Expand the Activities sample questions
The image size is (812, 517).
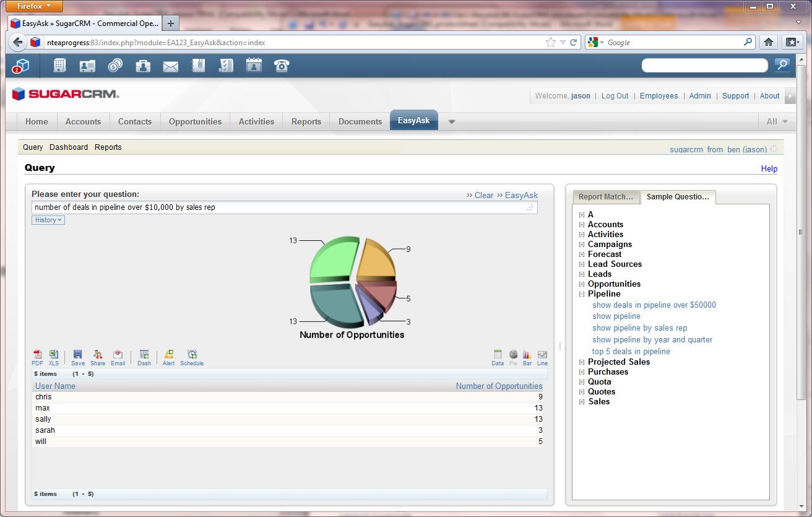[x=582, y=235]
